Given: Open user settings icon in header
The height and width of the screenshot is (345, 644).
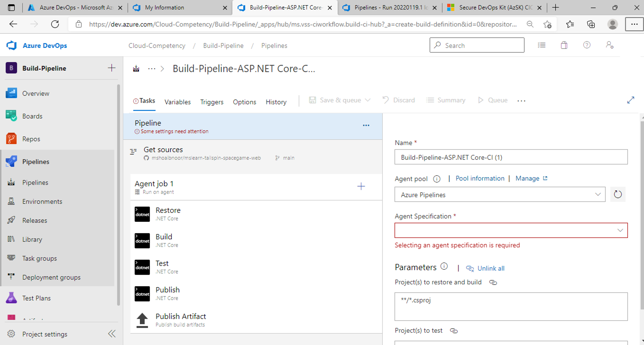Looking at the screenshot, I should (x=609, y=45).
